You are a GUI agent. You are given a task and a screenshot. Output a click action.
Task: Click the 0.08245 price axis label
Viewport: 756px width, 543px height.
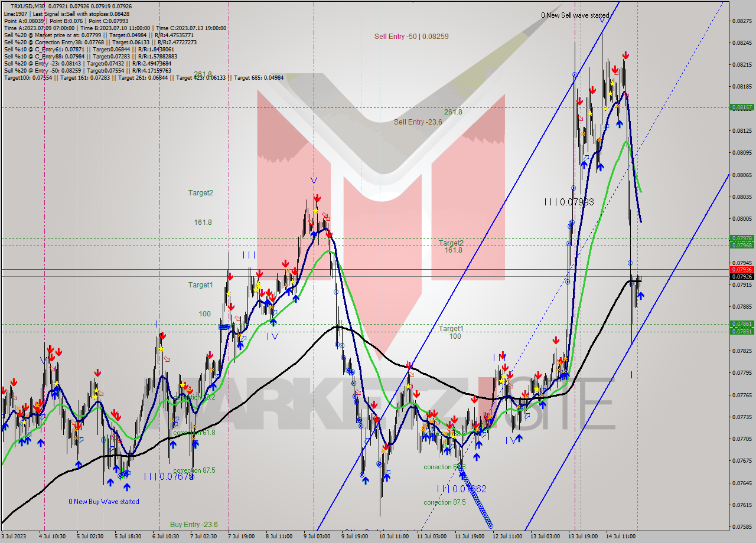[x=742, y=42]
